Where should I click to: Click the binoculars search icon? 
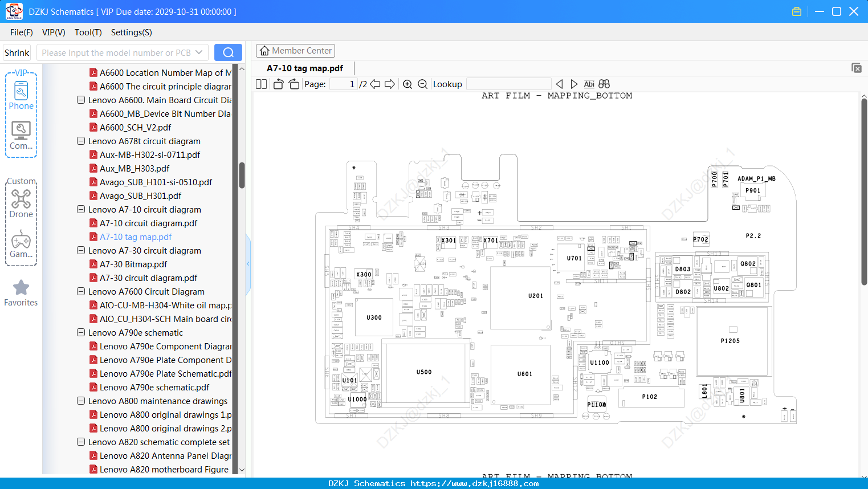pyautogui.click(x=604, y=84)
